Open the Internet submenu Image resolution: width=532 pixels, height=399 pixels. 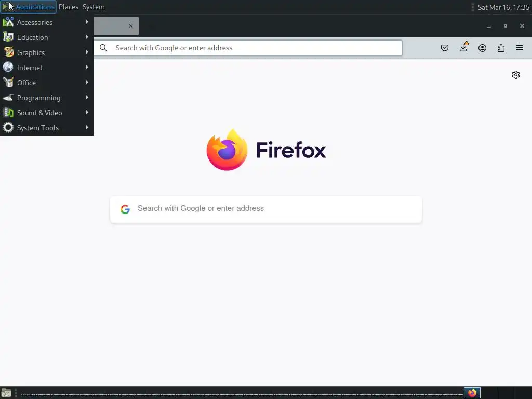(46, 68)
